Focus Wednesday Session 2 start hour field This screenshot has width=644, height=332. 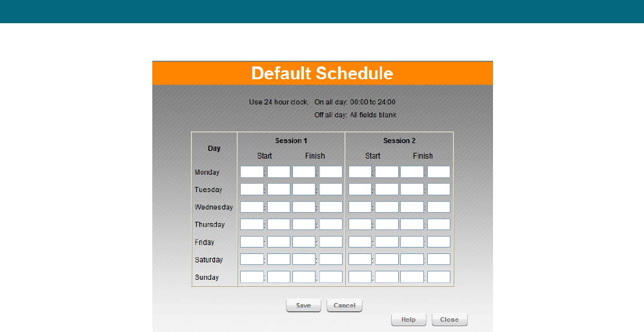360,207
